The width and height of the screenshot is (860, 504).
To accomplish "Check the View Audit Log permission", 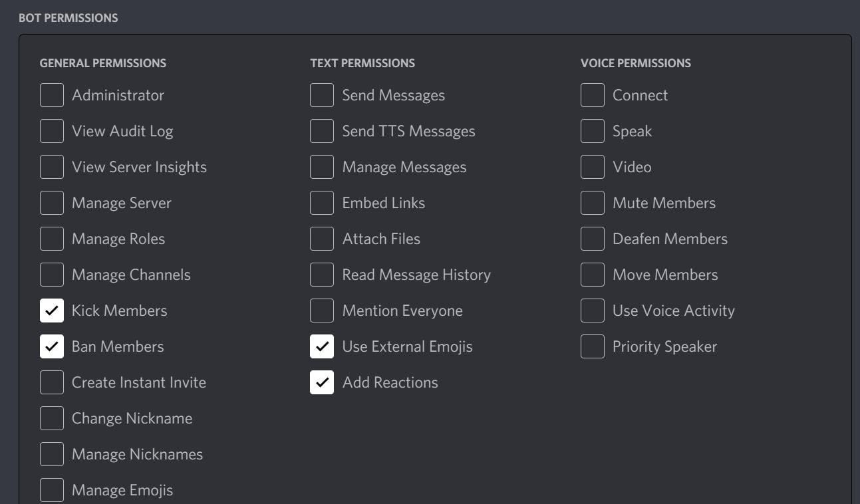I will click(x=51, y=130).
